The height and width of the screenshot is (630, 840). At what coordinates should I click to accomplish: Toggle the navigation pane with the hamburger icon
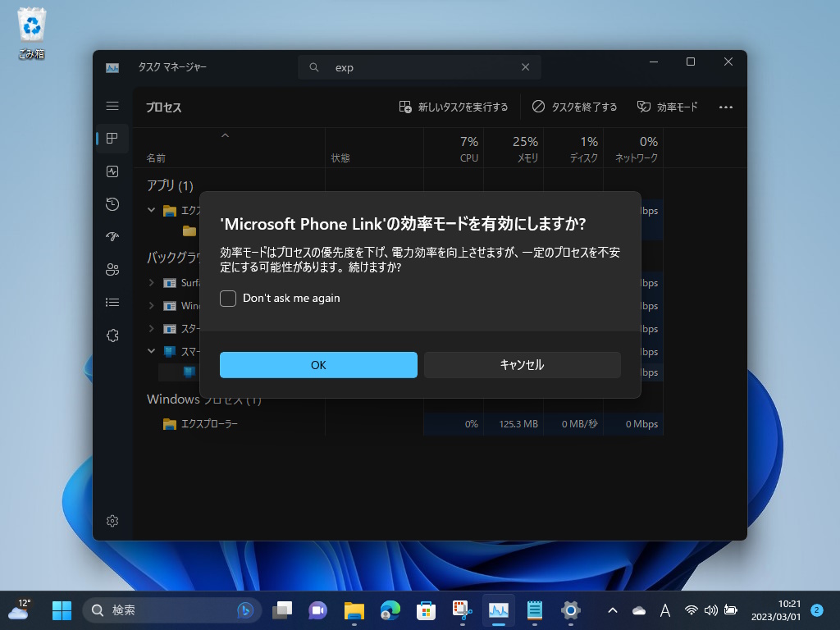[x=112, y=106]
